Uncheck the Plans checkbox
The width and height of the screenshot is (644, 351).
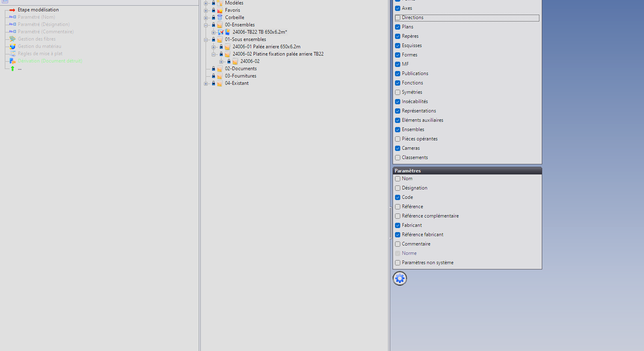398,27
